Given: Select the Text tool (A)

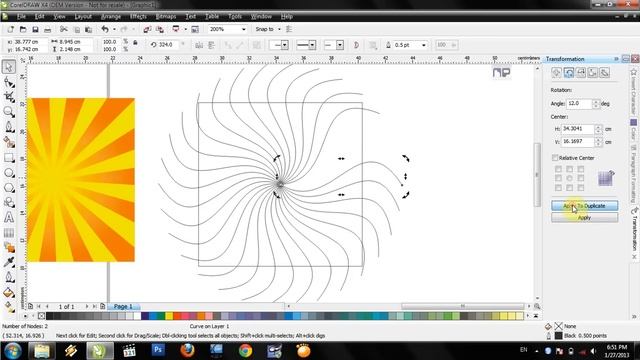Looking at the screenshot, I should (9, 217).
